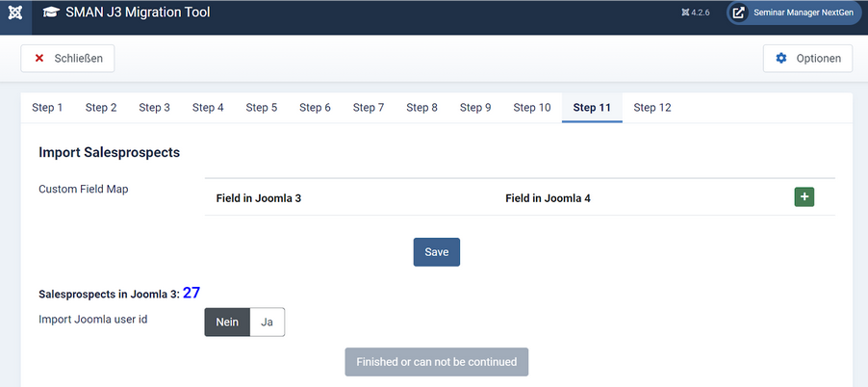868x387 pixels.
Task: Click the graduation cap icon
Action: 50,13
